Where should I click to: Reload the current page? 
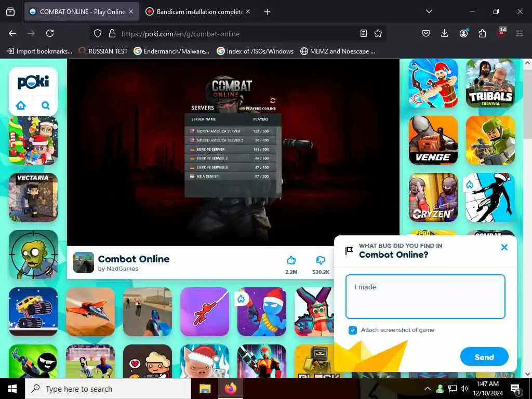(50, 33)
